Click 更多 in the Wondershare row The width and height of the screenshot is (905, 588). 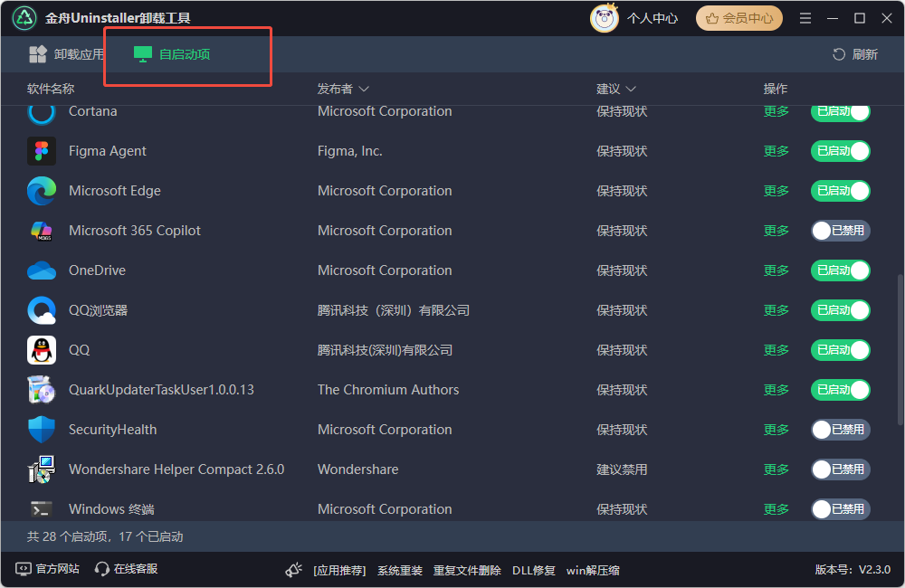776,469
